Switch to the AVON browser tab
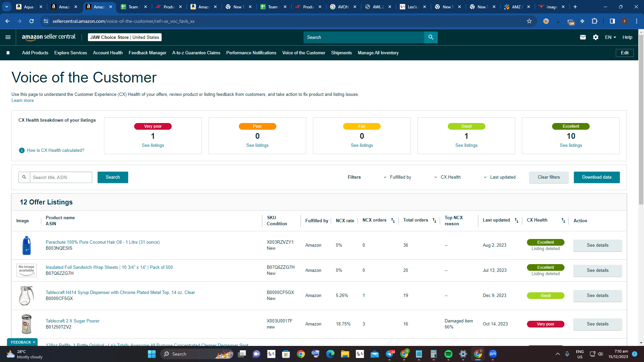The width and height of the screenshot is (644, 362). pyautogui.click(x=343, y=7)
